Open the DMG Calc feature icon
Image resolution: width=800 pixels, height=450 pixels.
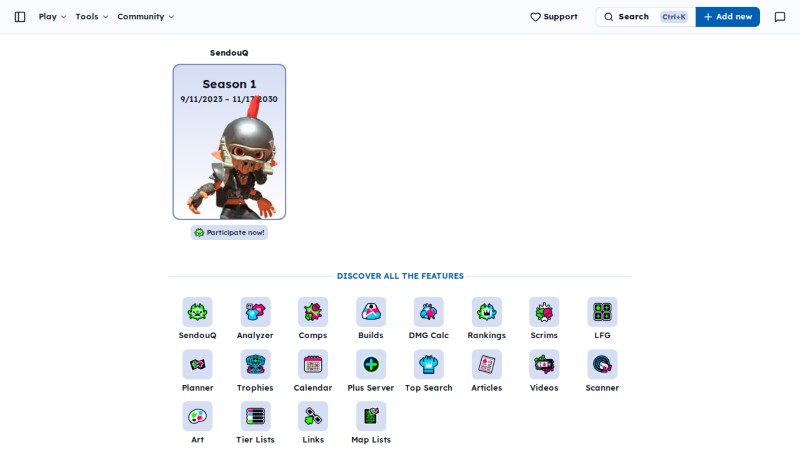(x=429, y=312)
